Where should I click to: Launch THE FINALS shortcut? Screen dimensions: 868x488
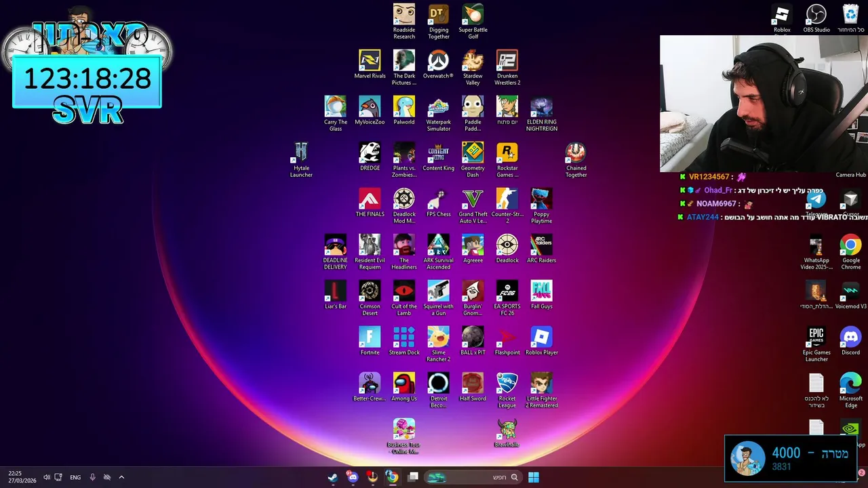tap(370, 203)
